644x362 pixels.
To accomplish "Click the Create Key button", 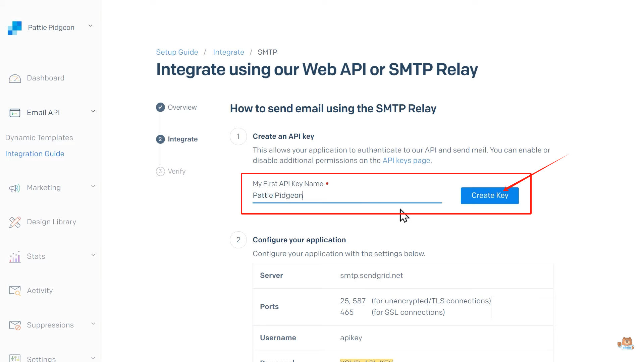I will coord(489,195).
